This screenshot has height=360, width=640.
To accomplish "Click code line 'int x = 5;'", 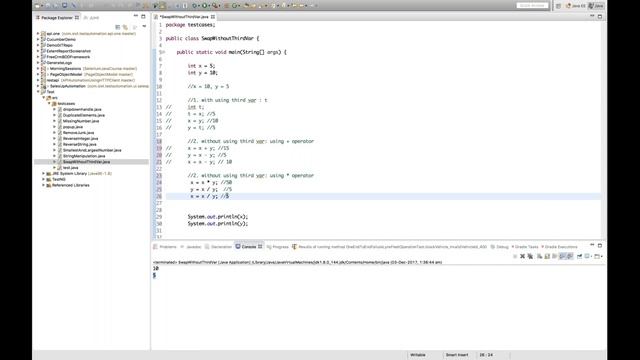I will coord(201,66).
